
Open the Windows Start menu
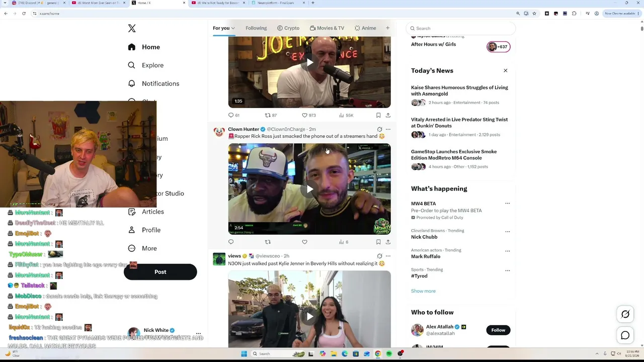pos(244,354)
